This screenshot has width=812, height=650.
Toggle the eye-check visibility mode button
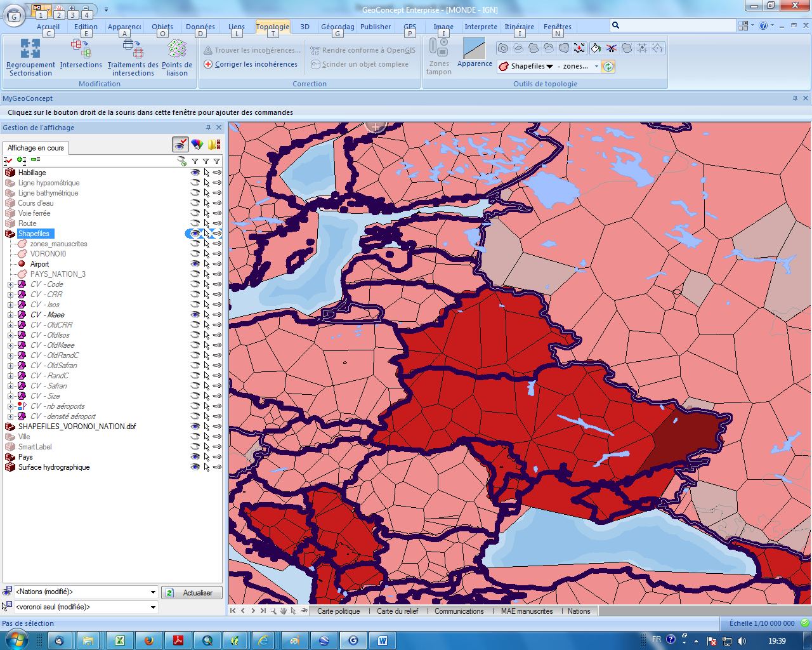181,144
